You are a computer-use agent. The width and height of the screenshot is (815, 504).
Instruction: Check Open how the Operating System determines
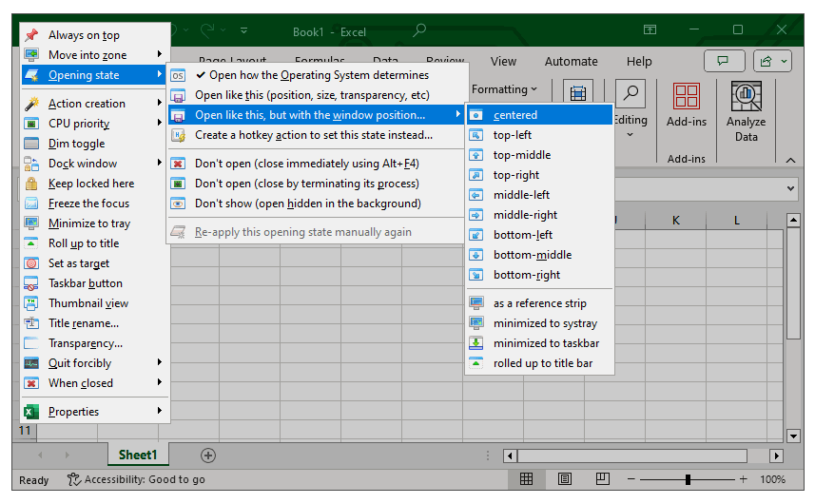(319, 75)
